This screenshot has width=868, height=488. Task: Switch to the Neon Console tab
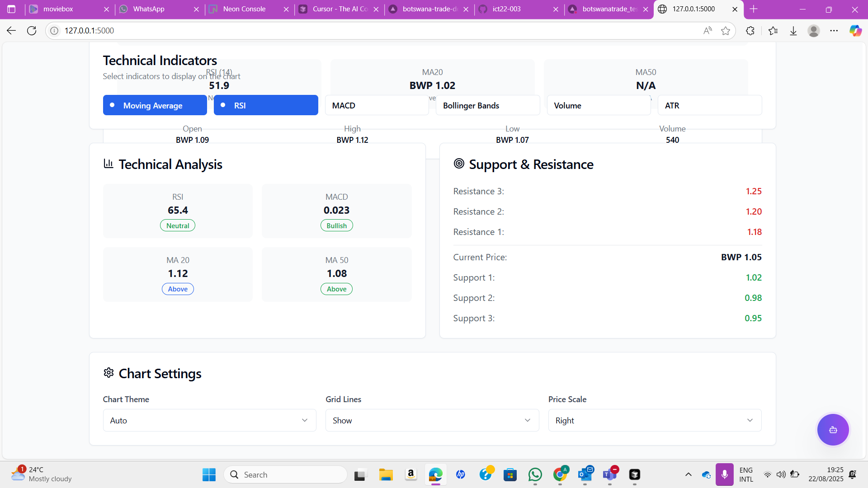tap(244, 9)
